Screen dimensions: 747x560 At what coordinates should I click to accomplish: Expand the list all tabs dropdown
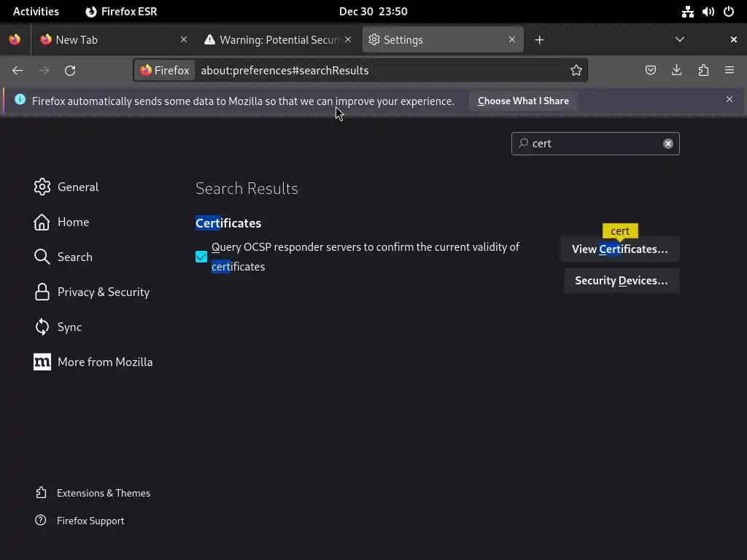coord(680,39)
